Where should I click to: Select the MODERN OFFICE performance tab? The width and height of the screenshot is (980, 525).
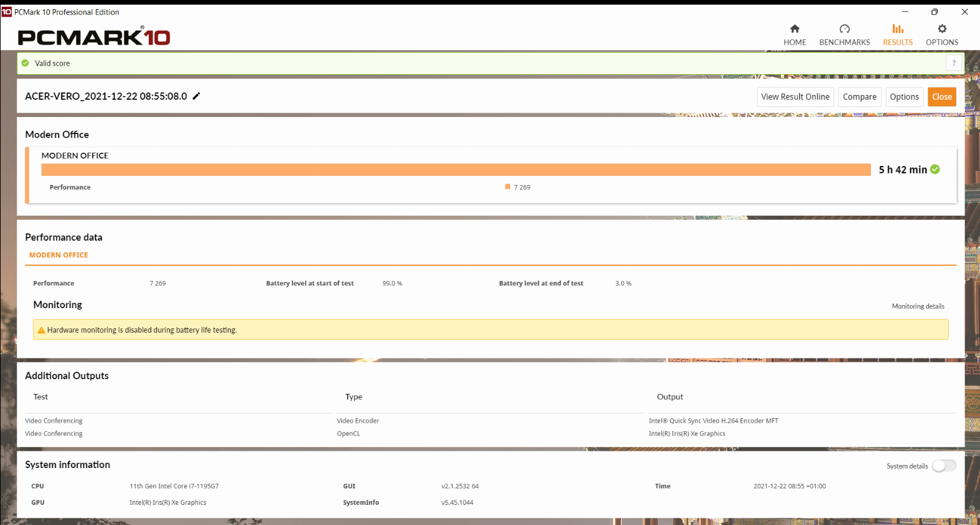tap(59, 255)
